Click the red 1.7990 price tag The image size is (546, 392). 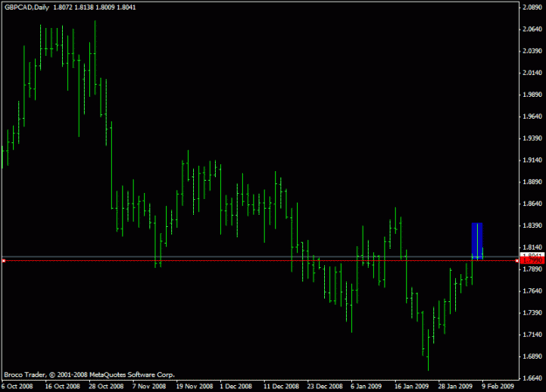(532, 260)
